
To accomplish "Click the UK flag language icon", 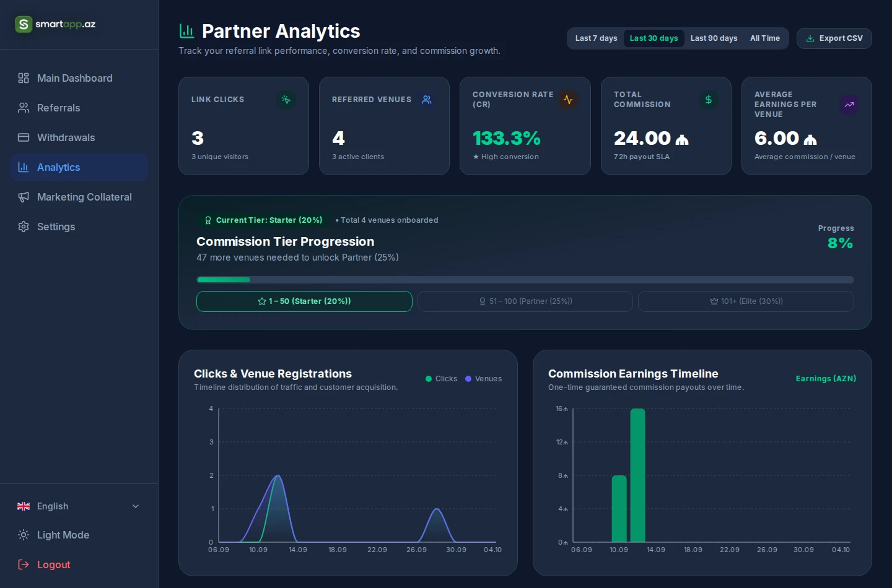I will (x=24, y=506).
